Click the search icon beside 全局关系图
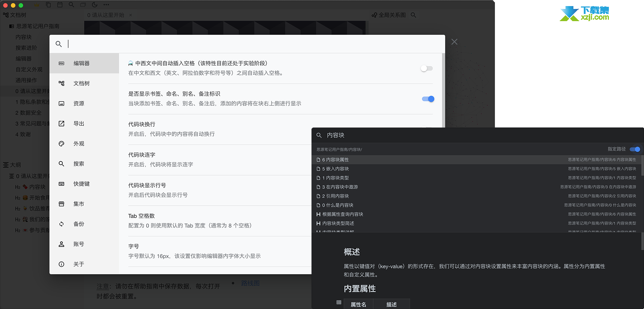This screenshot has height=309, width=644. (413, 15)
